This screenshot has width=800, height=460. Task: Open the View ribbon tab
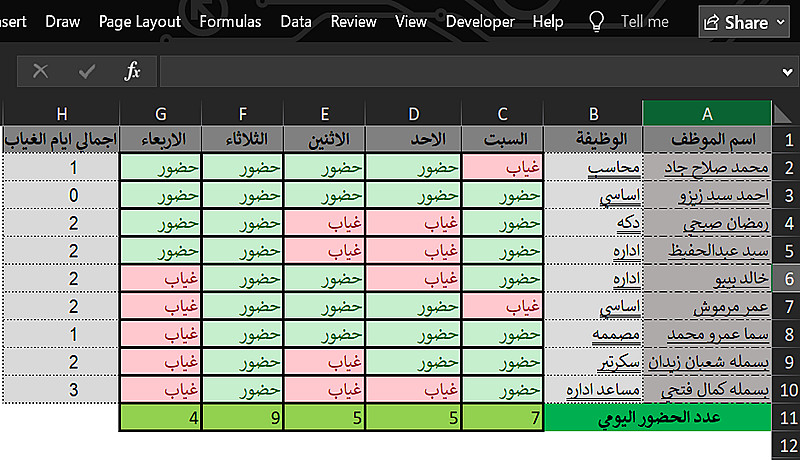pyautogui.click(x=411, y=21)
